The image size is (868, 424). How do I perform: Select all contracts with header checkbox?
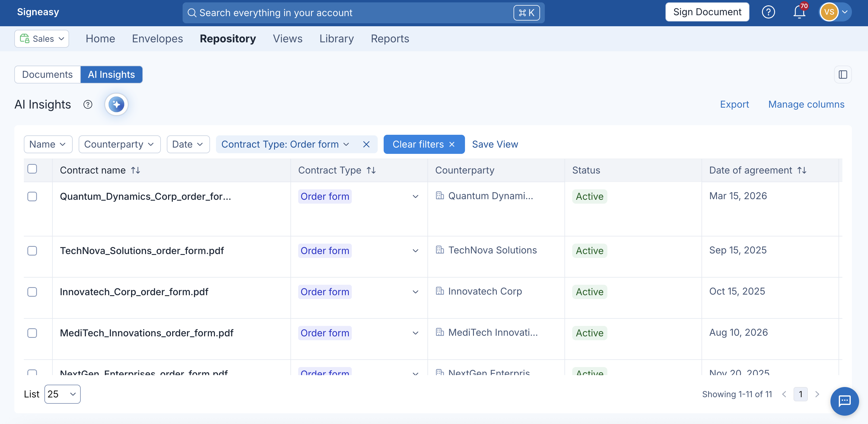click(x=32, y=169)
